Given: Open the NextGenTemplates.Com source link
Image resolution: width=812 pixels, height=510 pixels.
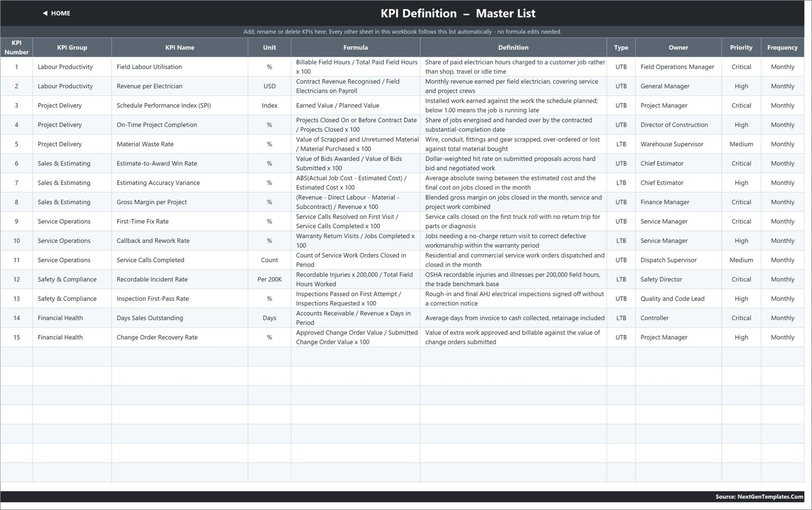Looking at the screenshot, I should tap(759, 497).
